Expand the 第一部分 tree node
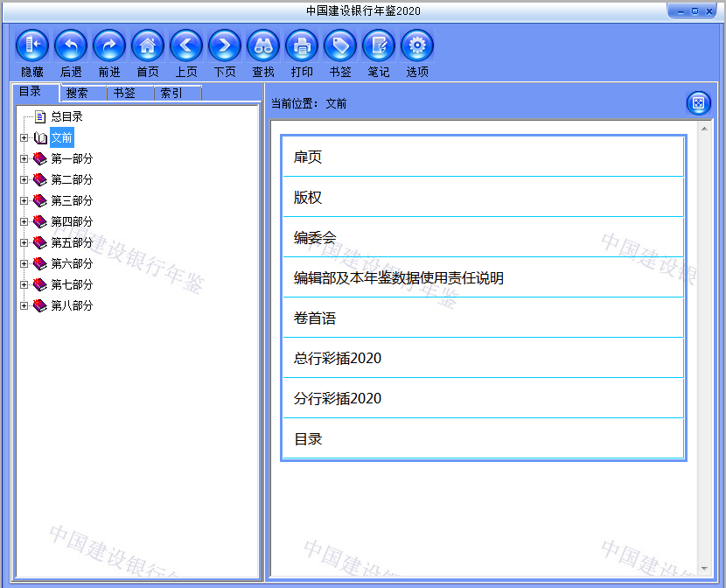The image size is (726, 588). pos(24,158)
